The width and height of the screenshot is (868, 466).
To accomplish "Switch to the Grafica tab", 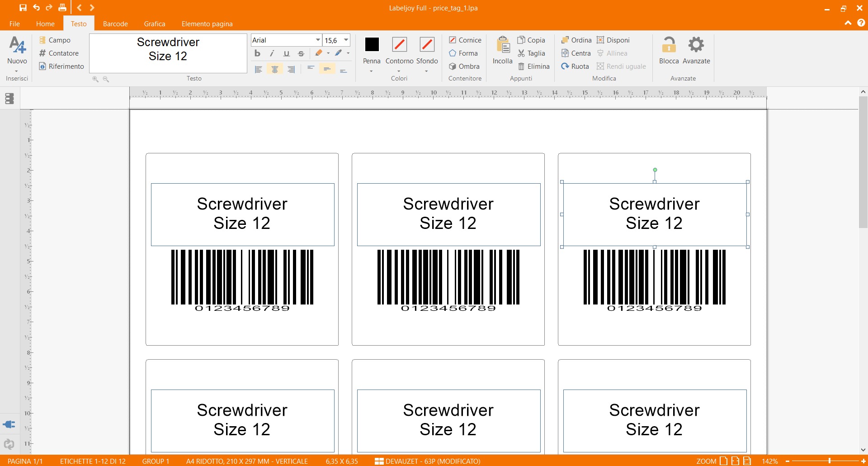I will point(155,24).
